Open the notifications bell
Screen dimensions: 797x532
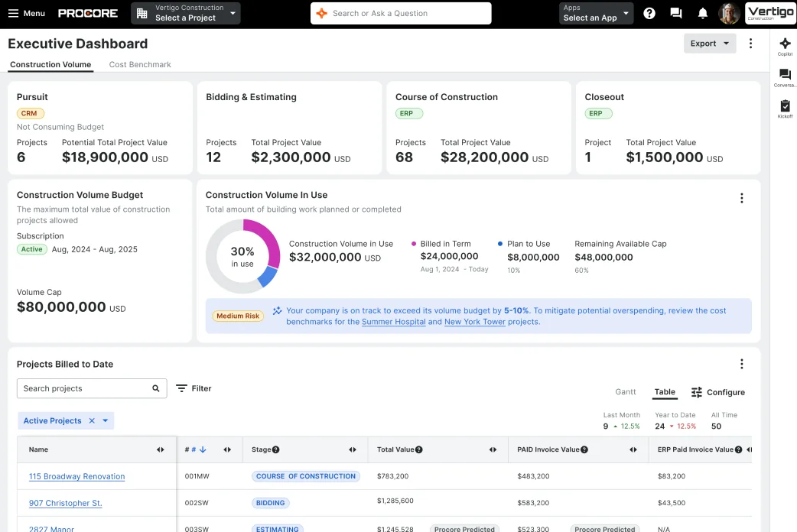(702, 13)
